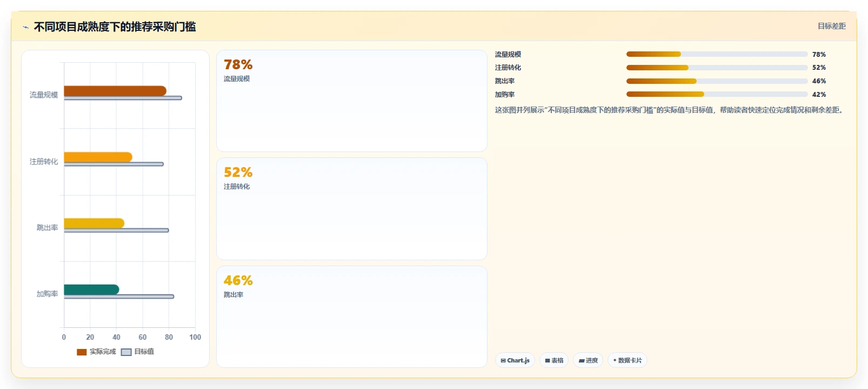Click the 数据卡片 tag
868x389 pixels.
click(x=627, y=360)
